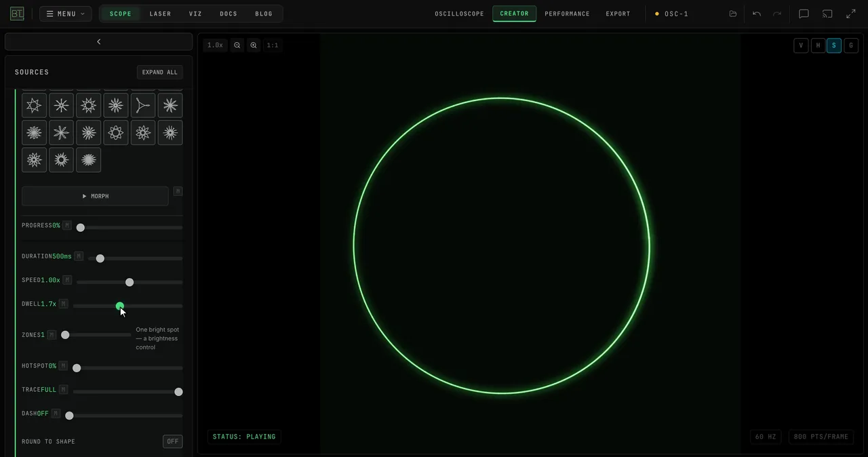Toggle the G view button
This screenshot has height=457, width=868.
click(x=851, y=45)
